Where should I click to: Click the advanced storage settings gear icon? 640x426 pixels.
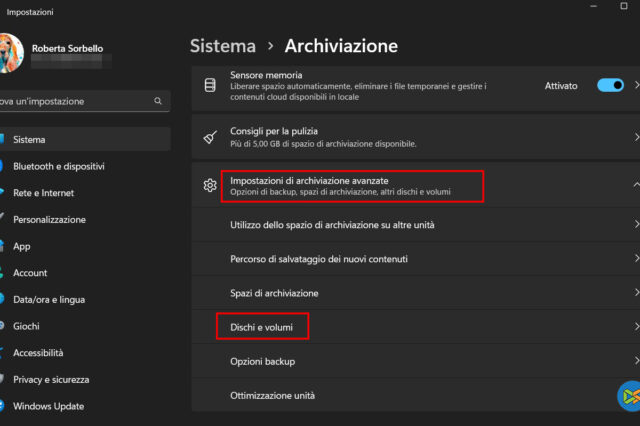click(x=210, y=185)
